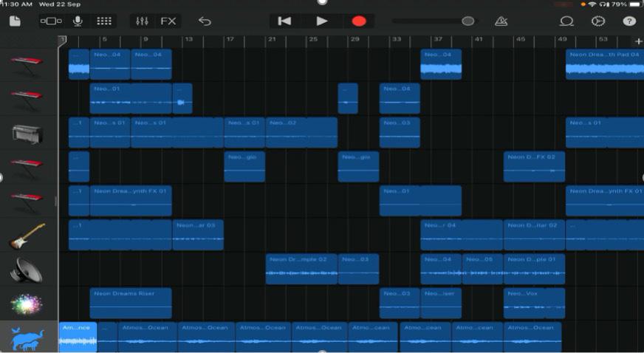The height and width of the screenshot is (353, 644).
Task: Click bar 49 on the ruler
Action: pos(562,39)
